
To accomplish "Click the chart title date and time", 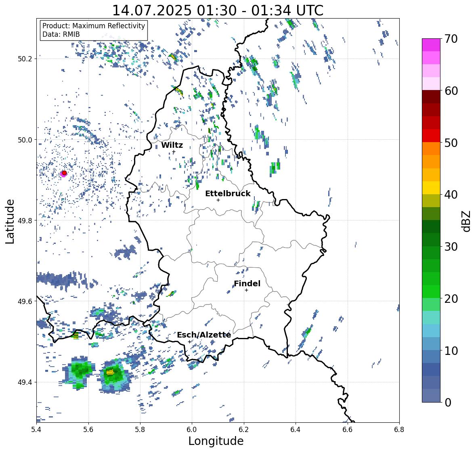I will pyautogui.click(x=218, y=10).
